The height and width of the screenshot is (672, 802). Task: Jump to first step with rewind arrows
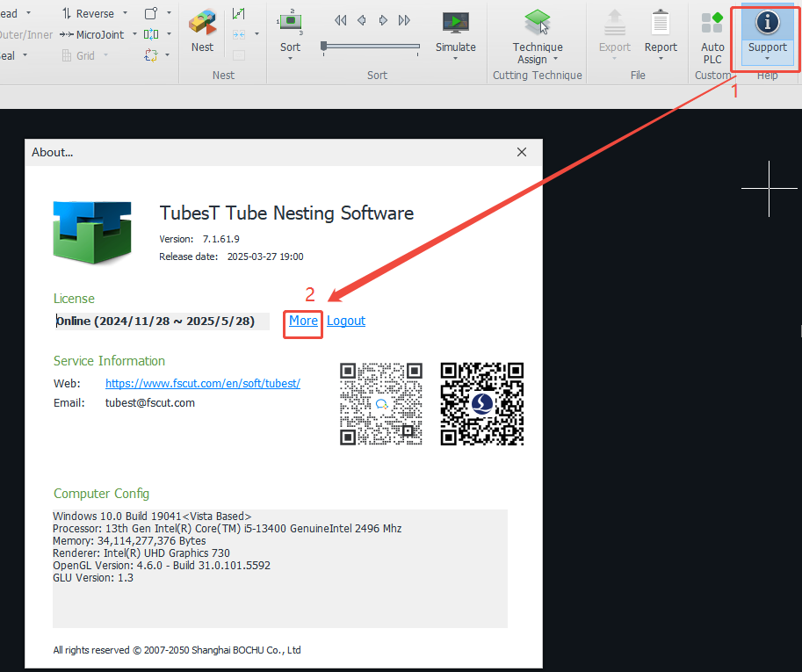[x=341, y=20]
